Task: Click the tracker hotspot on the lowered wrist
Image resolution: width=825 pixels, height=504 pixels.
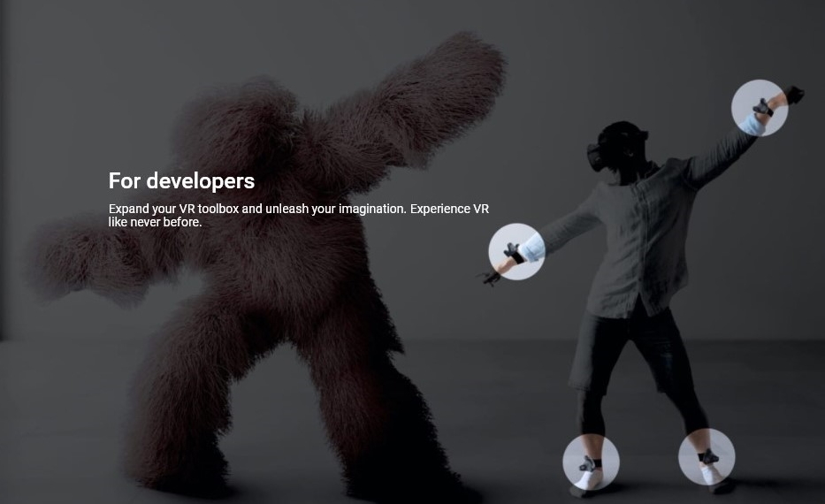Action: tap(516, 251)
